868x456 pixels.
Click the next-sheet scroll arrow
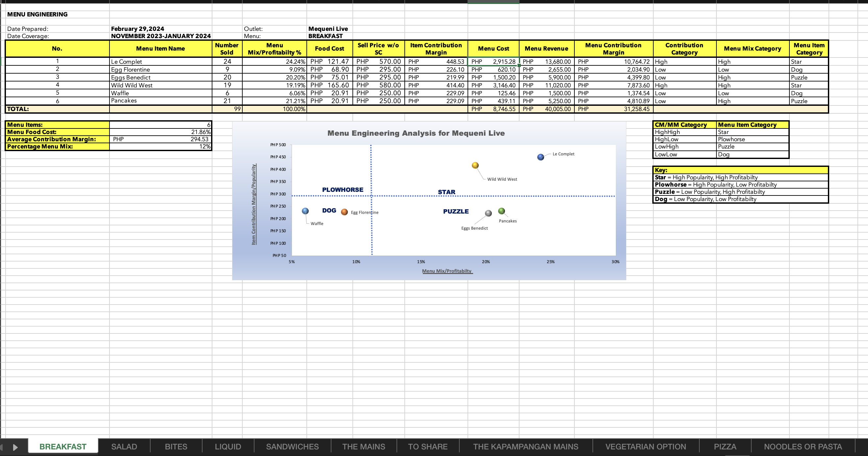point(15,447)
